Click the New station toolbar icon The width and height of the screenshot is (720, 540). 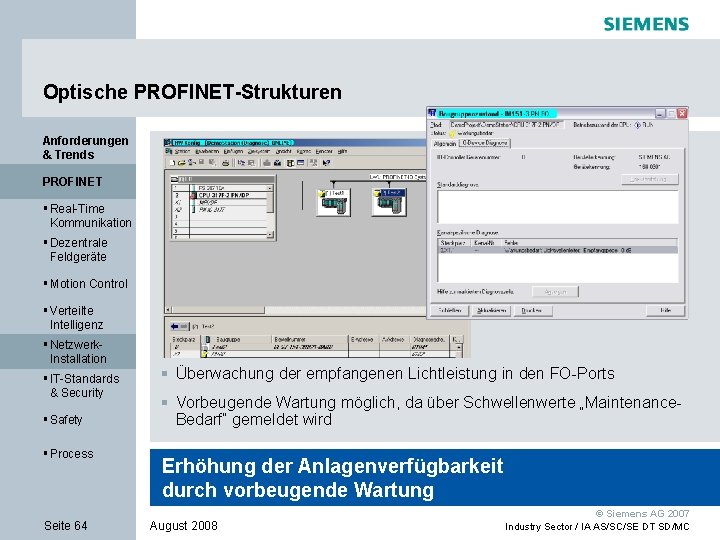(x=173, y=163)
